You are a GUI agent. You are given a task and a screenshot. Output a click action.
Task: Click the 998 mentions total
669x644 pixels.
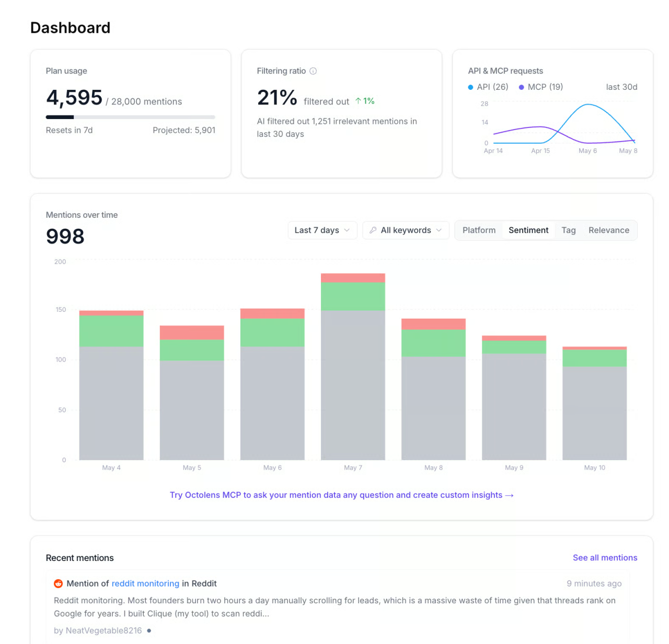[x=65, y=236]
